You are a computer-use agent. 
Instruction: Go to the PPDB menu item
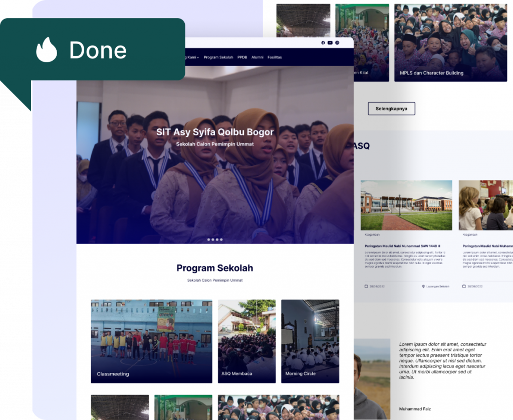(x=242, y=57)
